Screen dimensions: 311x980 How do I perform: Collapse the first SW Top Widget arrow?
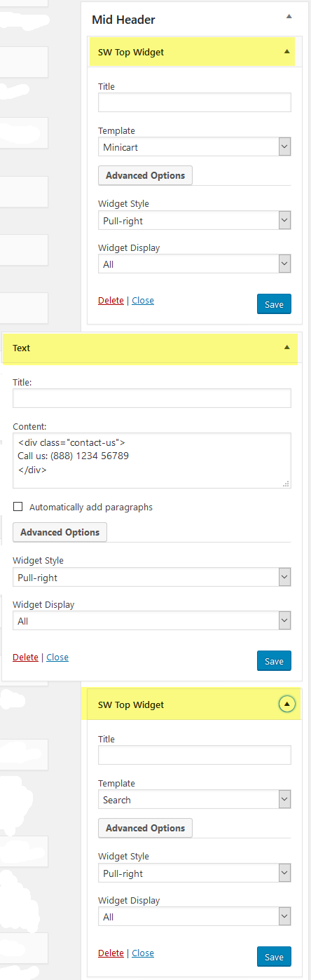coord(286,52)
